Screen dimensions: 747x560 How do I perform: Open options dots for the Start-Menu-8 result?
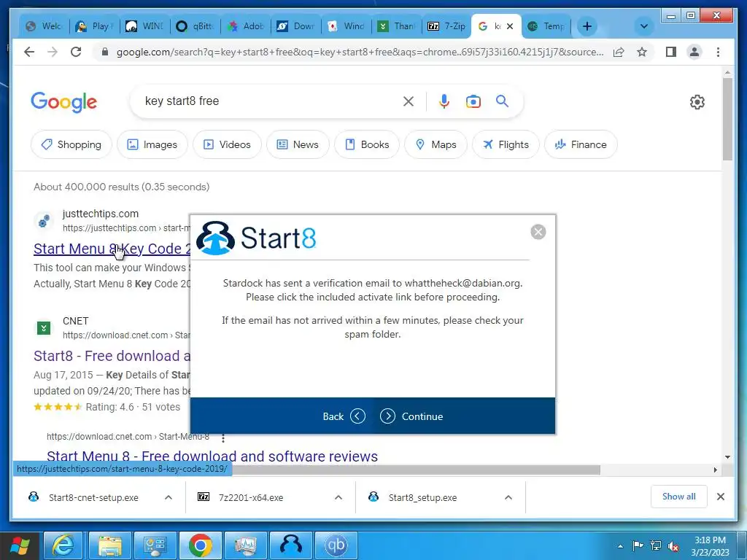click(223, 437)
